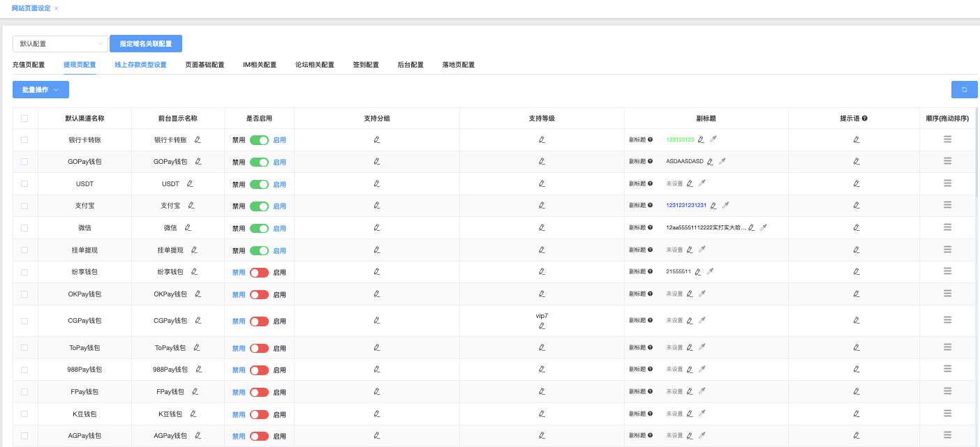The height and width of the screenshot is (447, 980).
Task: Open color picker for GOPay钱包 subtitle
Action: click(x=722, y=161)
